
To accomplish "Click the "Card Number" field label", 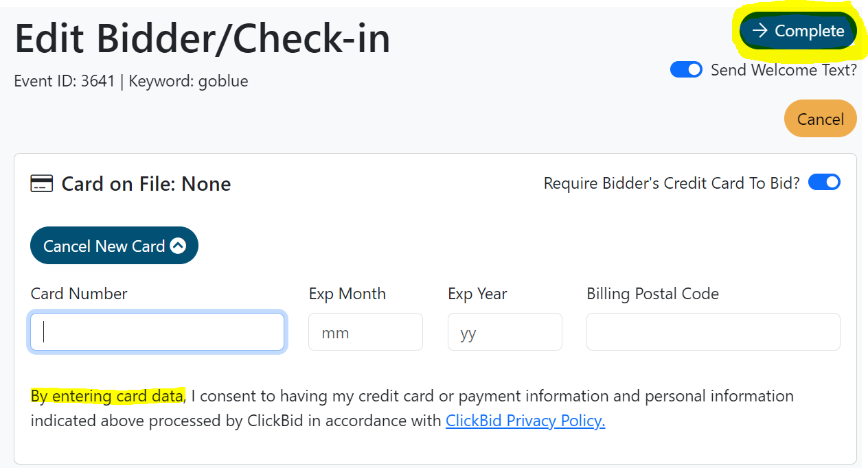I will tap(79, 294).
